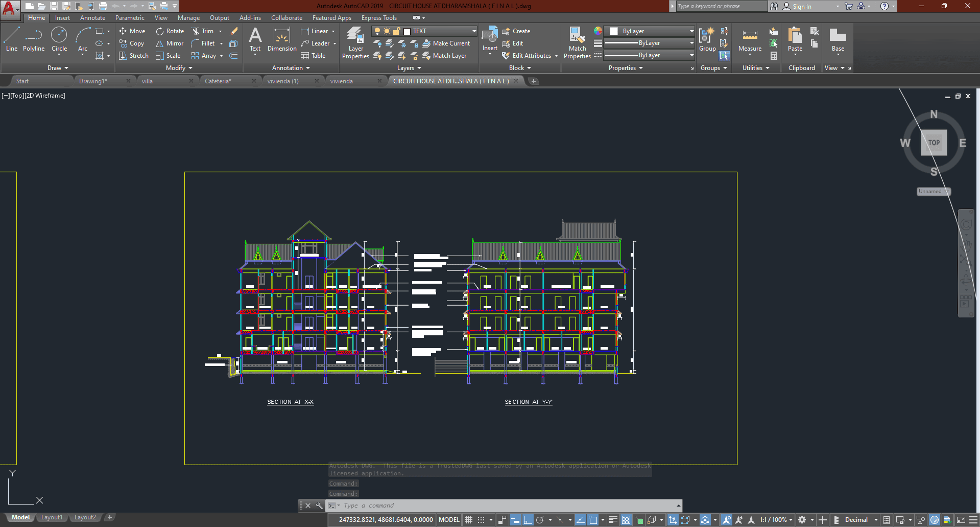
Task: Open the Layer Properties panel
Action: point(355,42)
